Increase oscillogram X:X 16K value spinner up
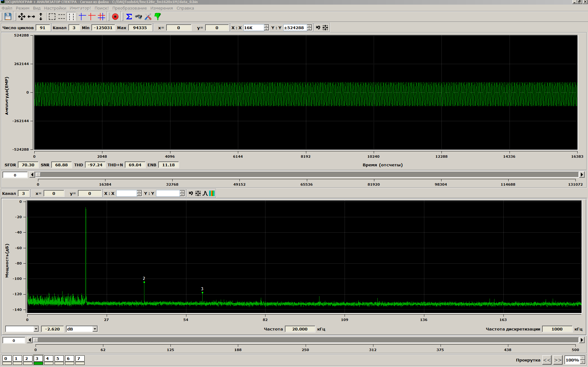Screen dimensions: 588x367 click(266, 26)
